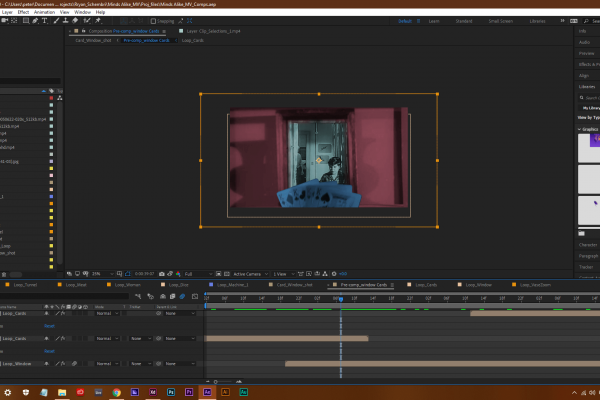600x400 pixels.
Task: Click the red label color swatch in project panel
Action: tap(51, 98)
